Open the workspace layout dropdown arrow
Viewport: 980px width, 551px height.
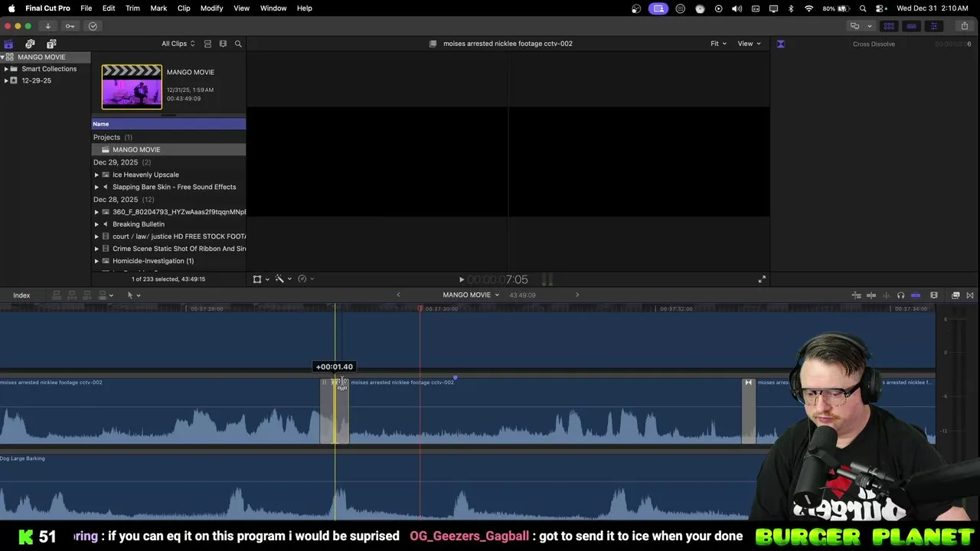[x=869, y=26]
